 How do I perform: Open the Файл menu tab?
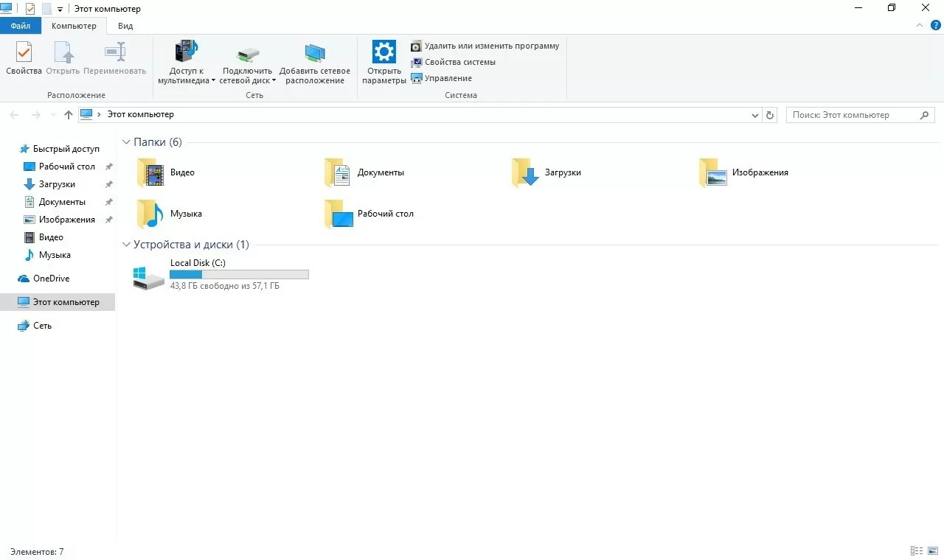(x=21, y=26)
